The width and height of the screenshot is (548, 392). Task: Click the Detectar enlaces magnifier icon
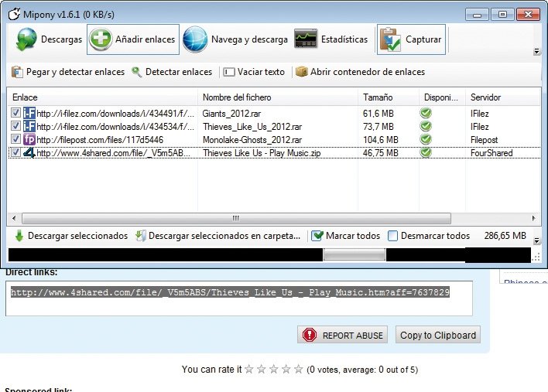pos(137,72)
